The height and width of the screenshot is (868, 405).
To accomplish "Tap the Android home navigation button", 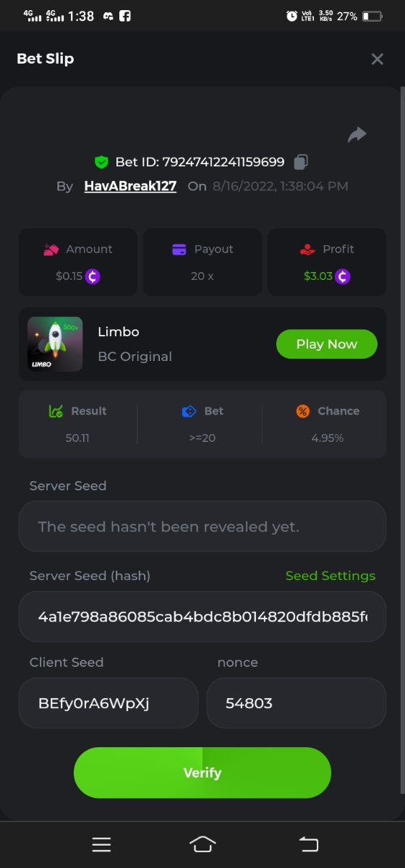I will click(x=202, y=843).
